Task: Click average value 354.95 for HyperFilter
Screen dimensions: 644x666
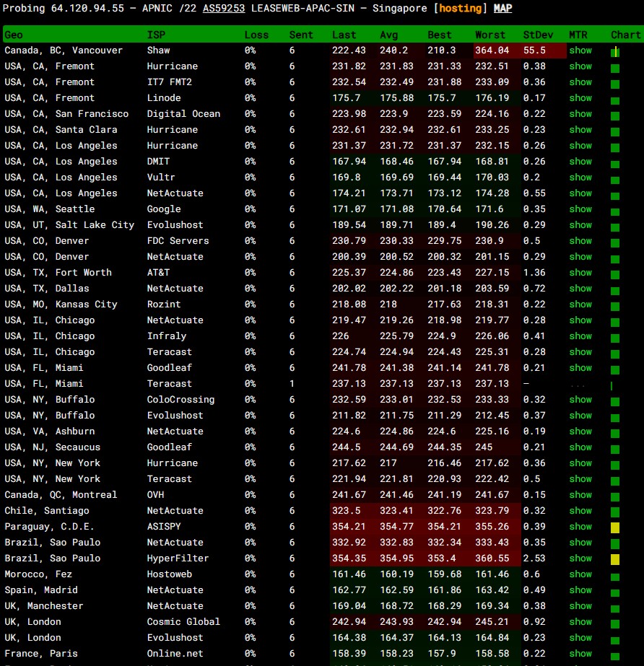Action: pos(396,558)
